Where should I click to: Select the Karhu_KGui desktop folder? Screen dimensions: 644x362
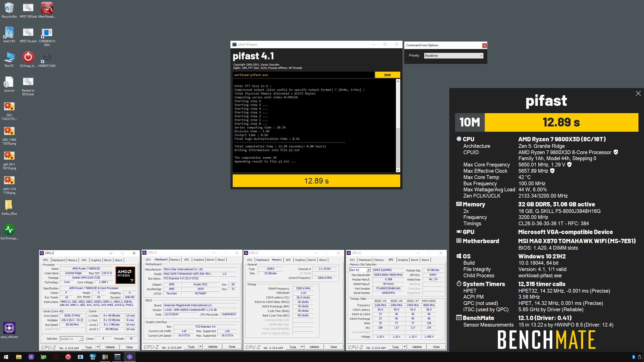[x=9, y=207]
